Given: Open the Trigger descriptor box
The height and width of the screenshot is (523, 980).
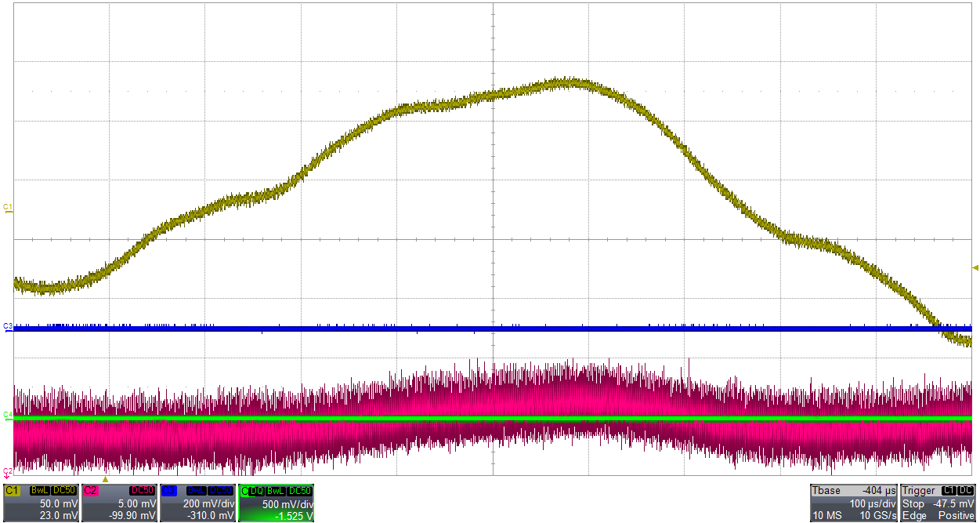Looking at the screenshot, I should pyautogui.click(x=938, y=503).
